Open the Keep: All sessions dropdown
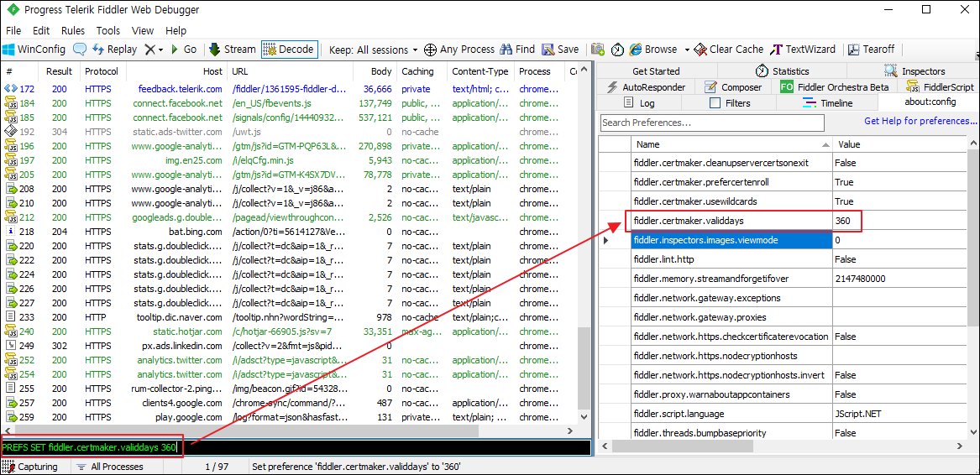 pyautogui.click(x=373, y=50)
